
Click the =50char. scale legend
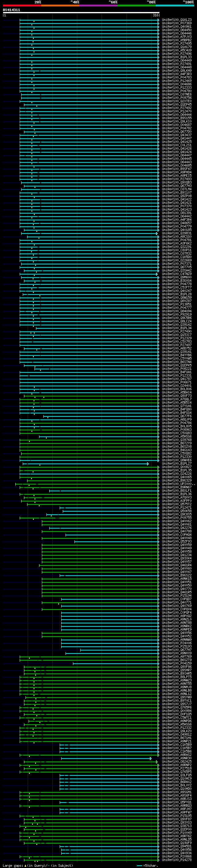tap(148, 866)
